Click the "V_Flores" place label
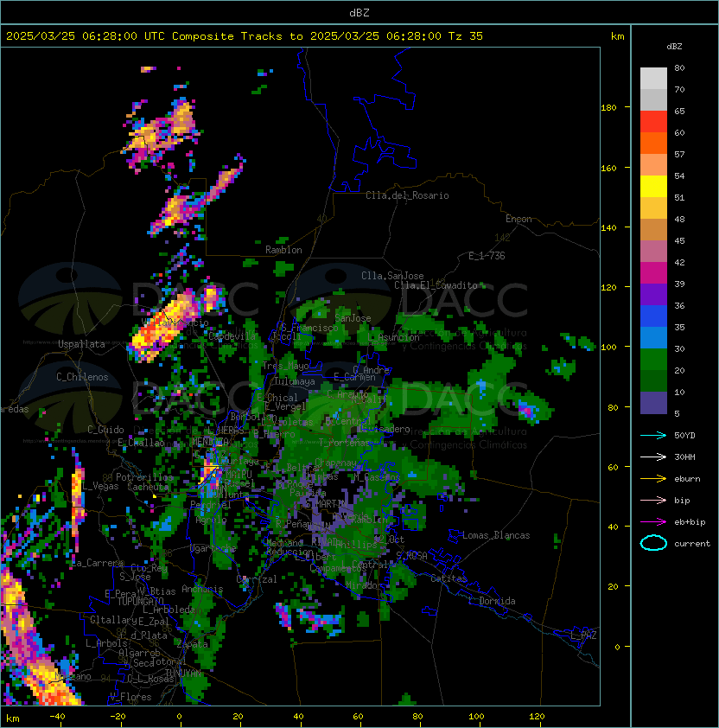Viewport: 719px width, 728px height. 130,697
